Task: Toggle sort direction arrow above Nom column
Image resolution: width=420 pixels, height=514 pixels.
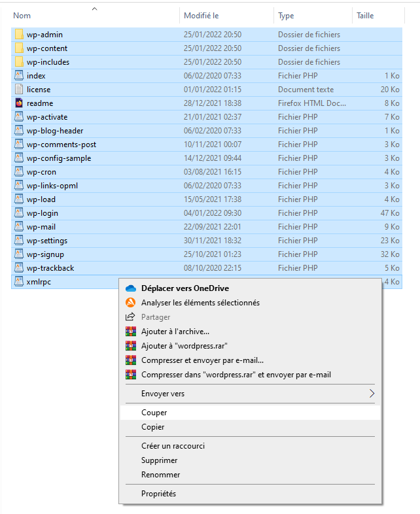Action: tap(94, 9)
